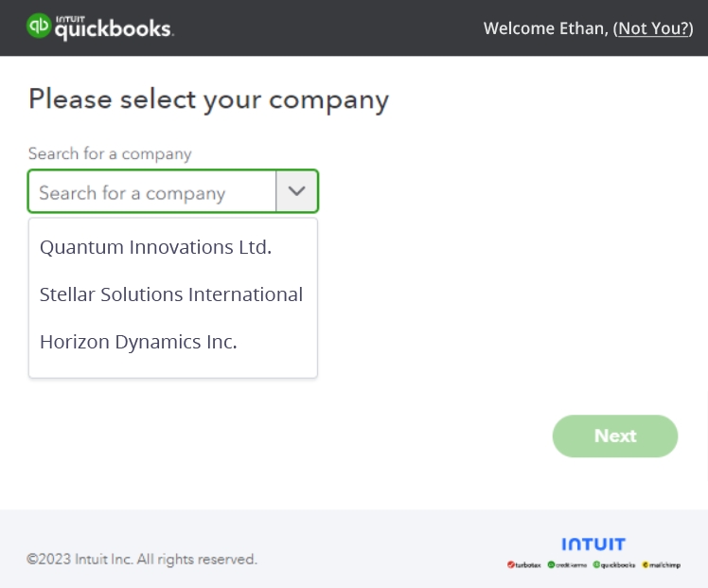The height and width of the screenshot is (588, 708).
Task: Click the Search for a company label
Action: pyautogui.click(x=110, y=154)
